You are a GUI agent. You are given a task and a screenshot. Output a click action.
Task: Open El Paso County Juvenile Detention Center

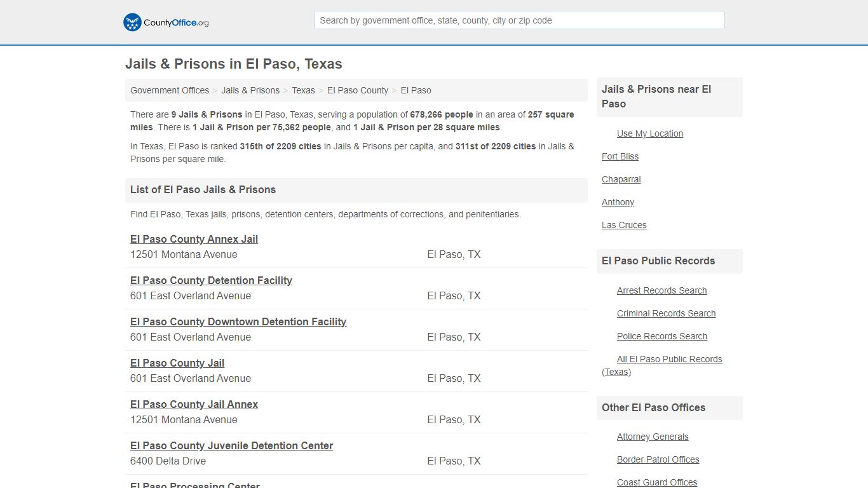point(231,445)
